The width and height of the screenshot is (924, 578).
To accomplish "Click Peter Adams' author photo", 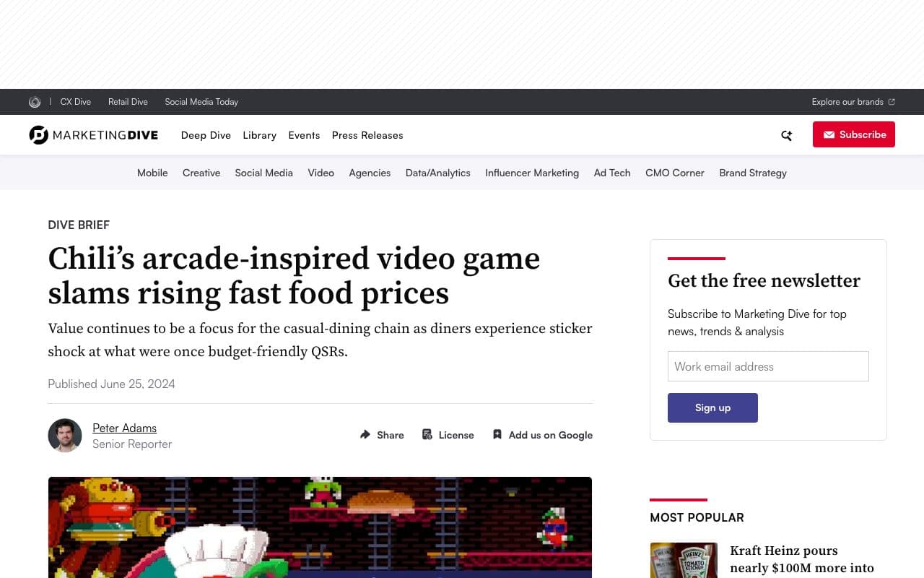I will [65, 436].
